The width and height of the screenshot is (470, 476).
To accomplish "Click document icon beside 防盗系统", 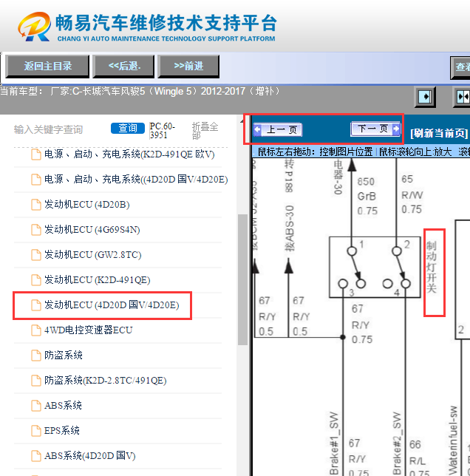I will click(x=36, y=356).
